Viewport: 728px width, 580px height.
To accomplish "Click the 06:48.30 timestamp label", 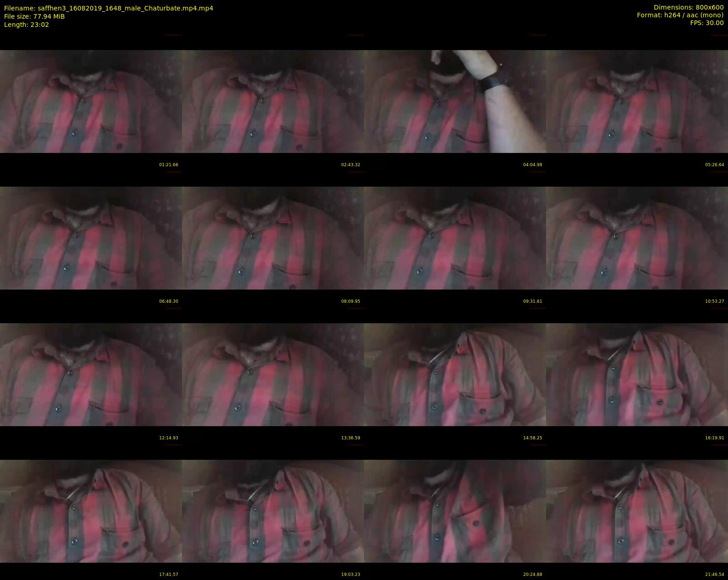I will pos(169,301).
